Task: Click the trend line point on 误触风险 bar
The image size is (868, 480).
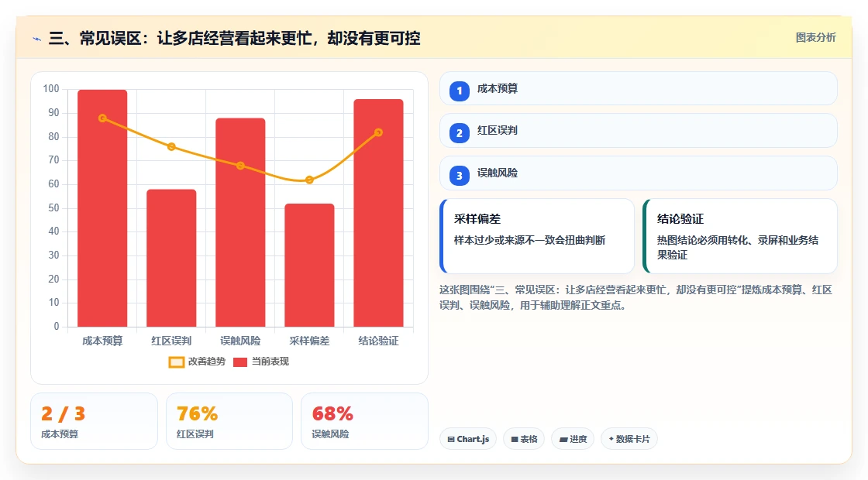Action: 240,166
